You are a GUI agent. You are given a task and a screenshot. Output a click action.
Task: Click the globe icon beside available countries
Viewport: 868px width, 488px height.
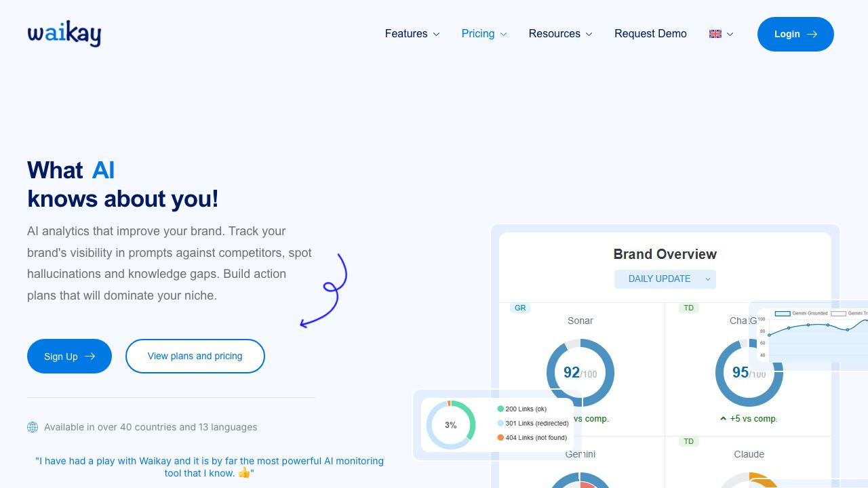pyautogui.click(x=33, y=427)
